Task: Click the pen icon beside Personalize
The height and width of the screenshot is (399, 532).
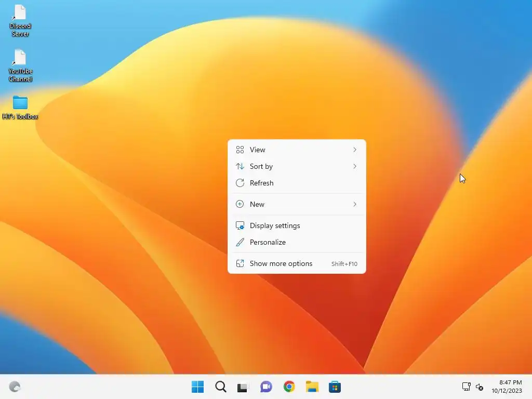Action: click(240, 242)
